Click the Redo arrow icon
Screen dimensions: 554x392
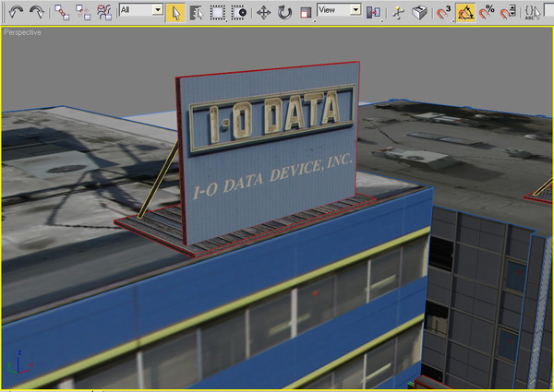click(37, 12)
